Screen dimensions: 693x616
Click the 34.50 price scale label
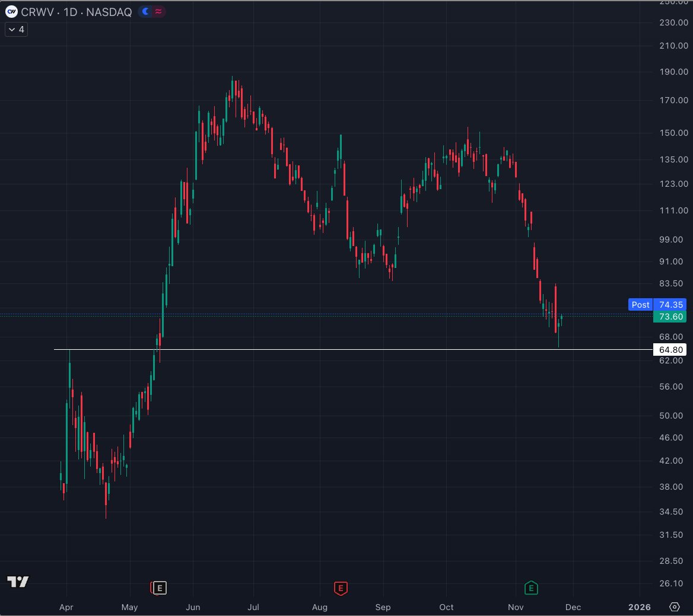671,512
